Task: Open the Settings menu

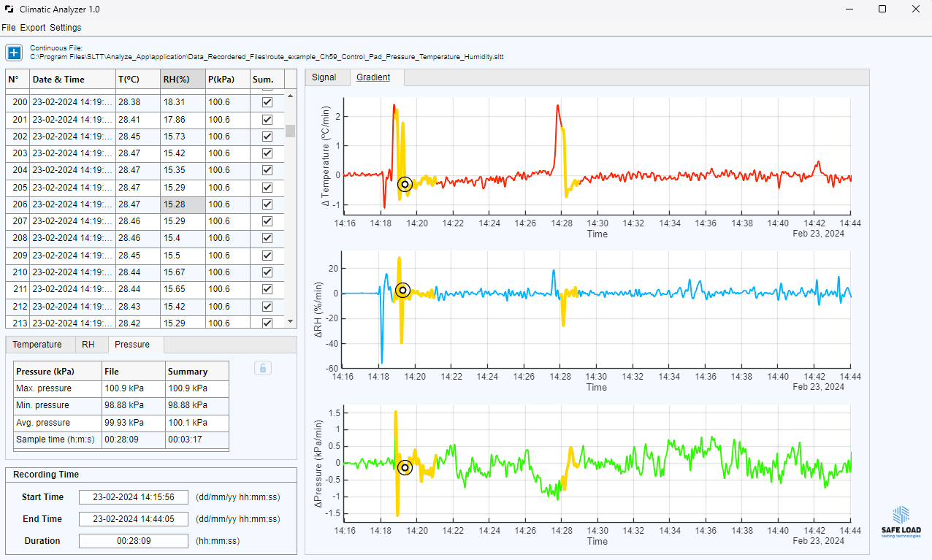Action: pos(66,28)
